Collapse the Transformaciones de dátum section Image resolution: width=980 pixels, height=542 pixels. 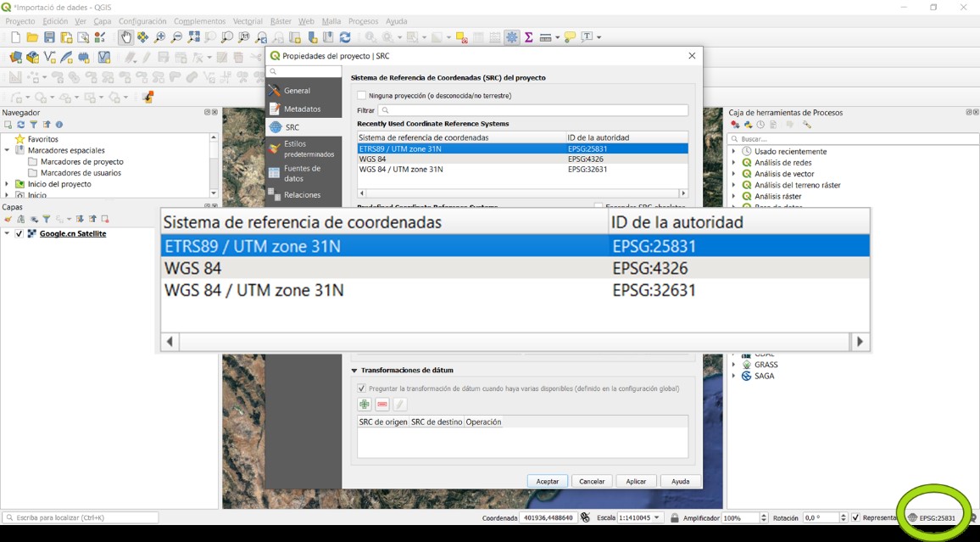(354, 370)
